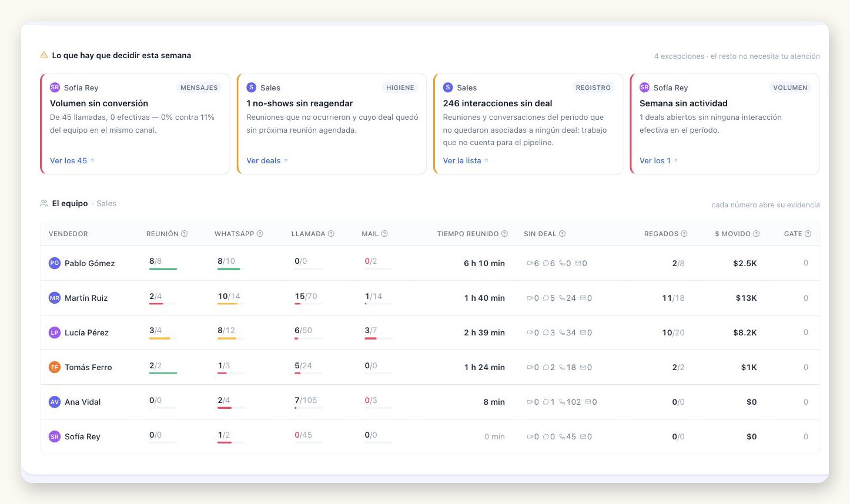This screenshot has height=504, width=850.
Task: Click the help icon beside MAIL header
Action: pyautogui.click(x=384, y=234)
